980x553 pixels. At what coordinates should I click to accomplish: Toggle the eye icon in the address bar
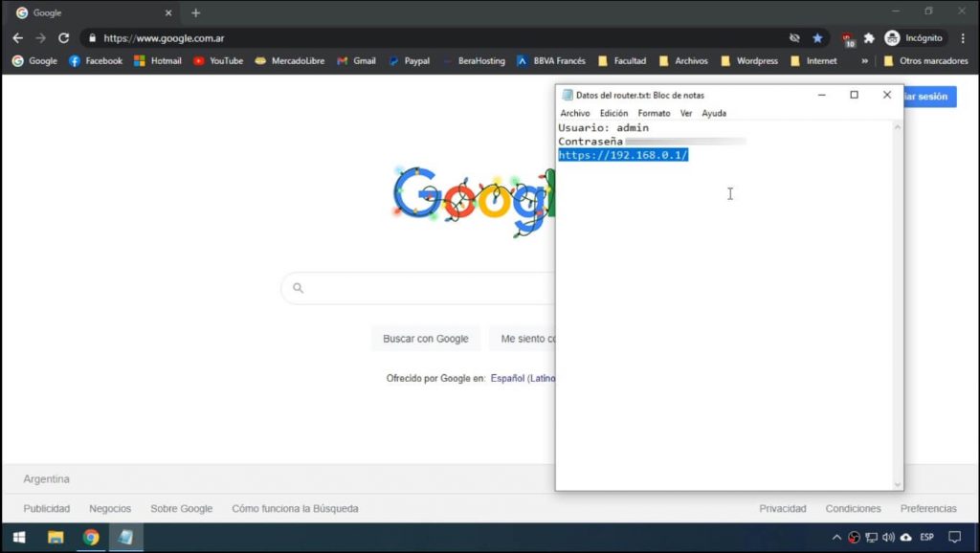coord(793,39)
